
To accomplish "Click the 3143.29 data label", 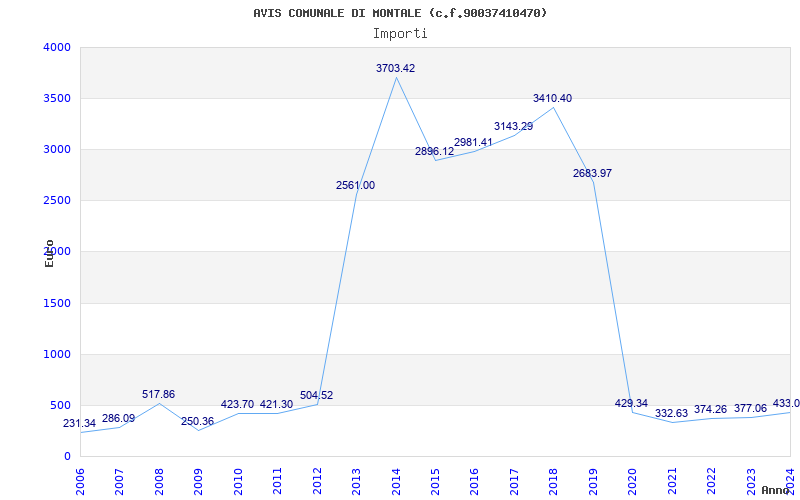I will click(513, 127).
